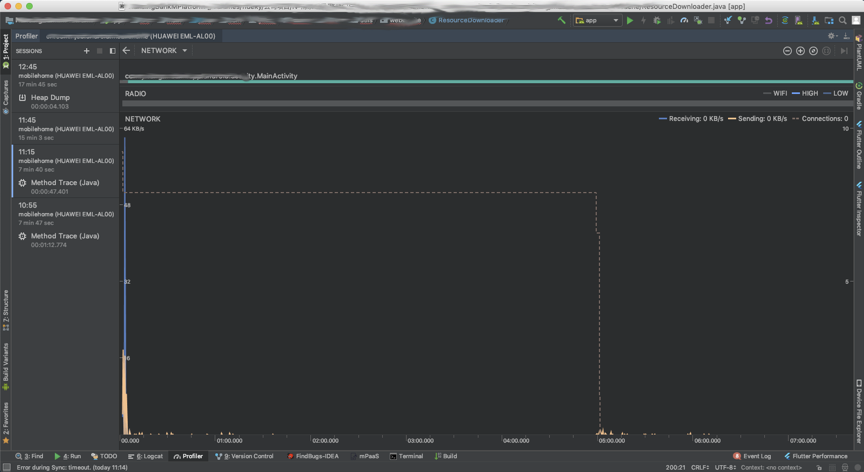This screenshot has height=472, width=864.
Task: Open the Captures side tab
Action: [6, 97]
